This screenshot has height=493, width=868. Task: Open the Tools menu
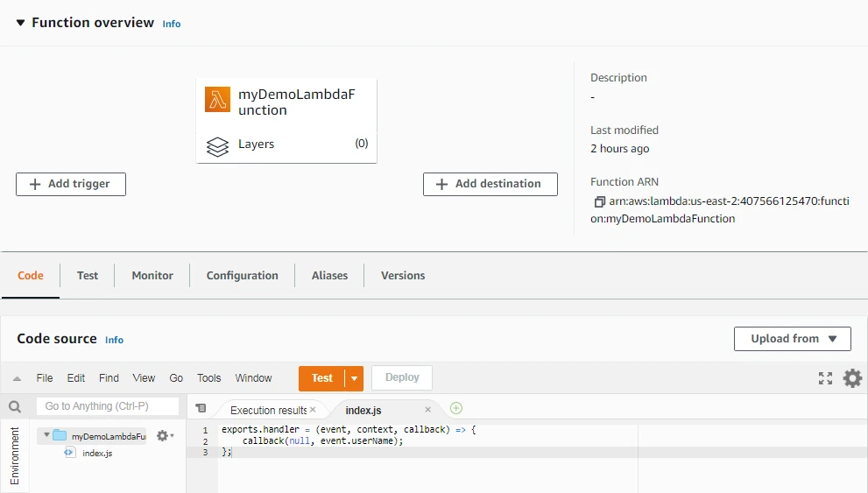point(208,378)
